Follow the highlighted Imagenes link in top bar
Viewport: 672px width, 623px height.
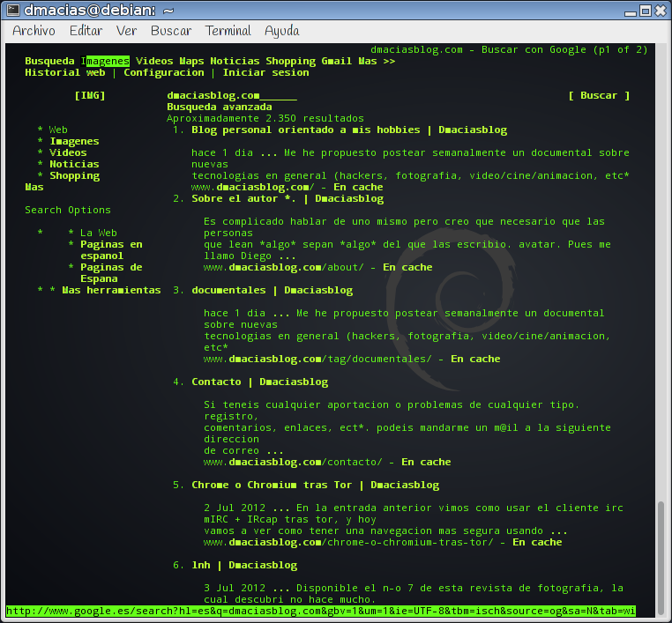coord(105,61)
